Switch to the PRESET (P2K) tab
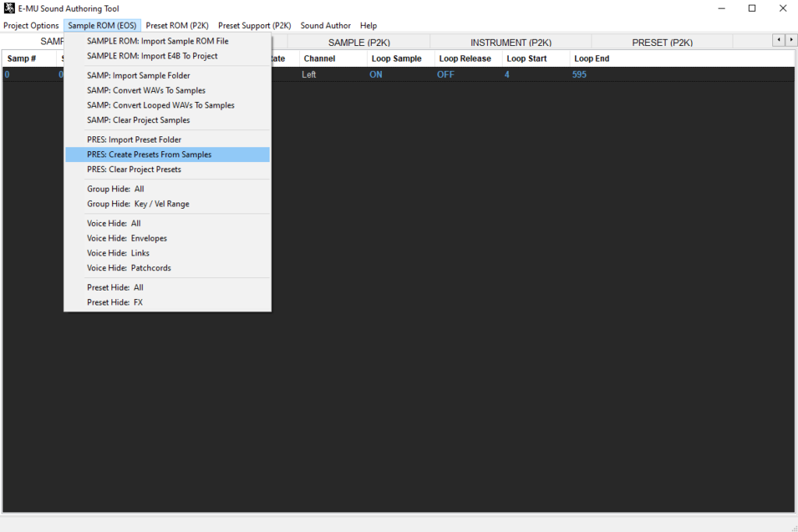This screenshot has width=798, height=532. [x=662, y=42]
